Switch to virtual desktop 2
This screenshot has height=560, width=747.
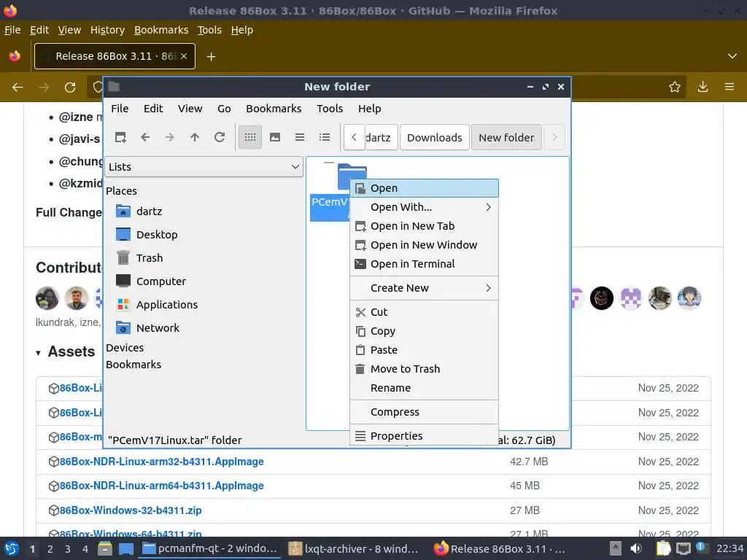(50, 548)
